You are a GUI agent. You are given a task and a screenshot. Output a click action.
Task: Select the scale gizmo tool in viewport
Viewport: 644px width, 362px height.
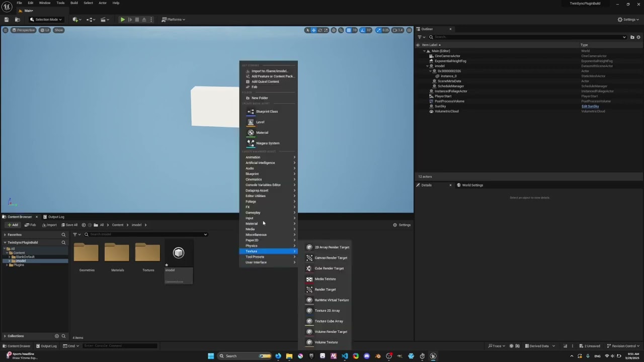(x=326, y=30)
